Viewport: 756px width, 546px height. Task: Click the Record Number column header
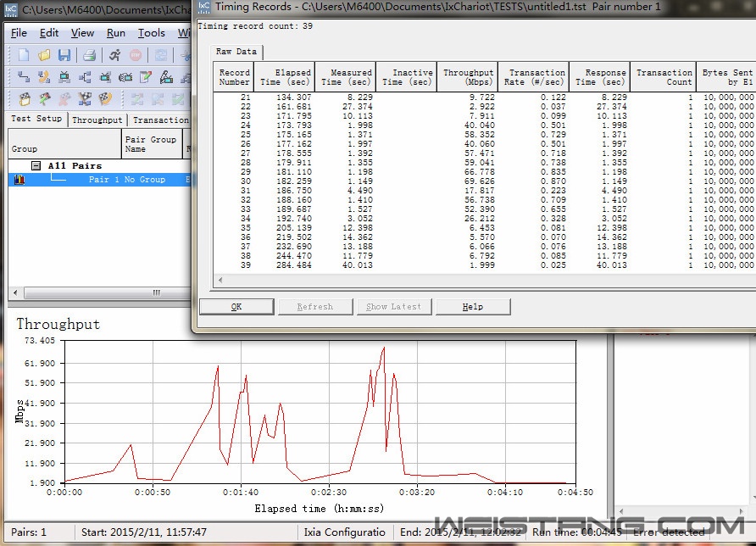click(234, 76)
